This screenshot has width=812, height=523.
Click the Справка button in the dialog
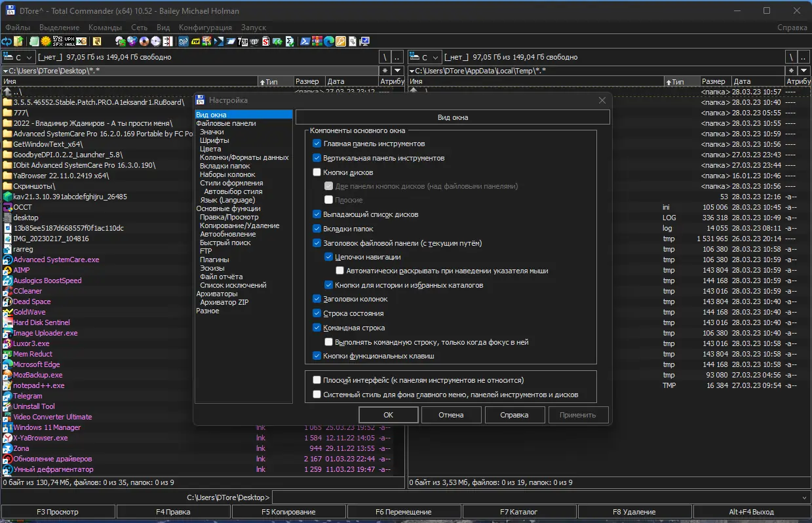tap(514, 414)
